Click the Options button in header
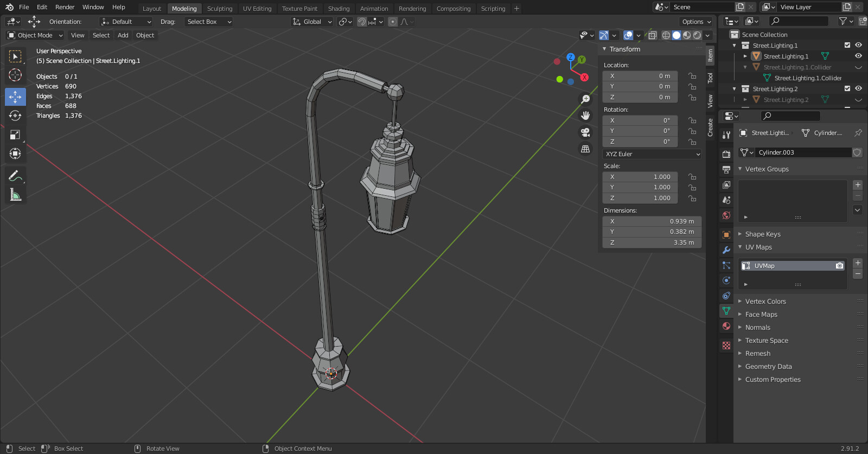The height and width of the screenshot is (454, 868). (695, 22)
